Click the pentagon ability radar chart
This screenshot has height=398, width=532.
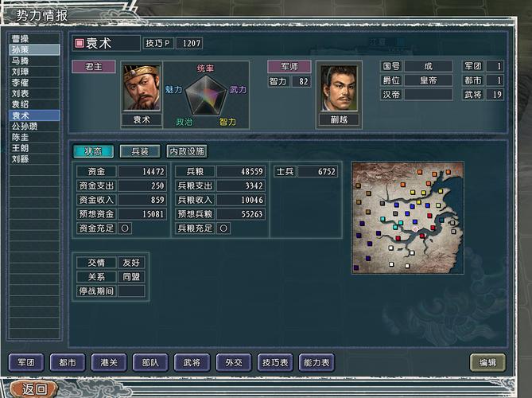click(206, 95)
